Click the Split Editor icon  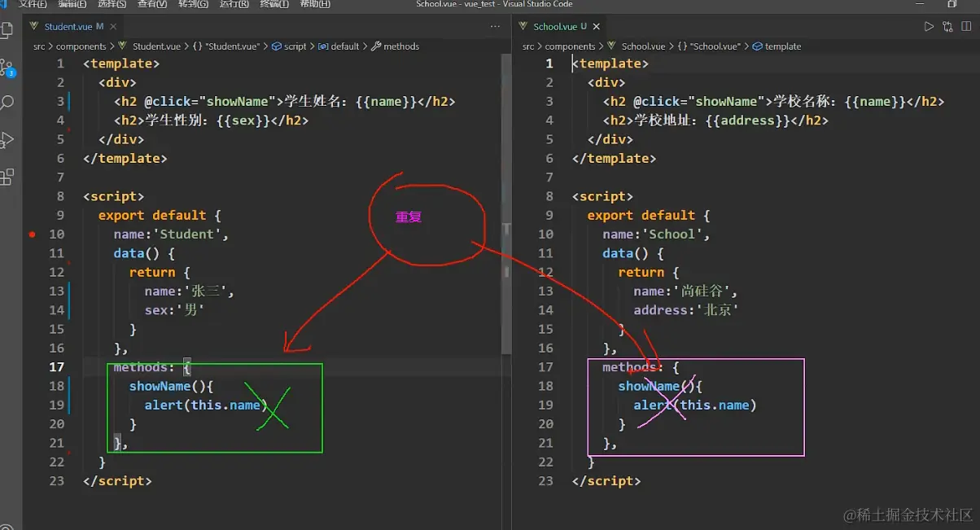click(967, 27)
